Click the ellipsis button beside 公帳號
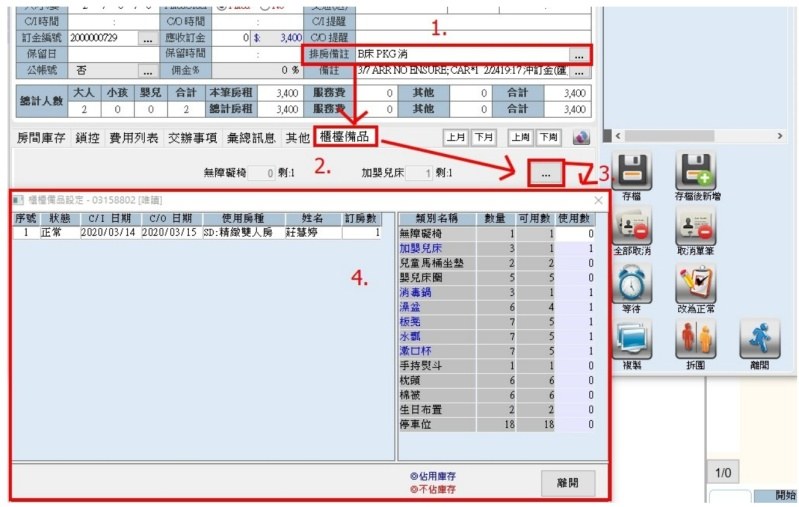 pyautogui.click(x=148, y=71)
